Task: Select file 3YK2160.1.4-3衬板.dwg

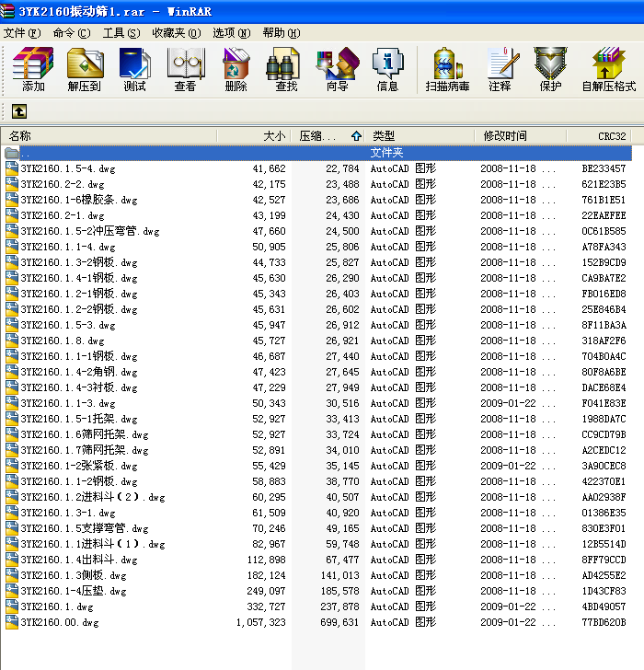Action: [79, 387]
